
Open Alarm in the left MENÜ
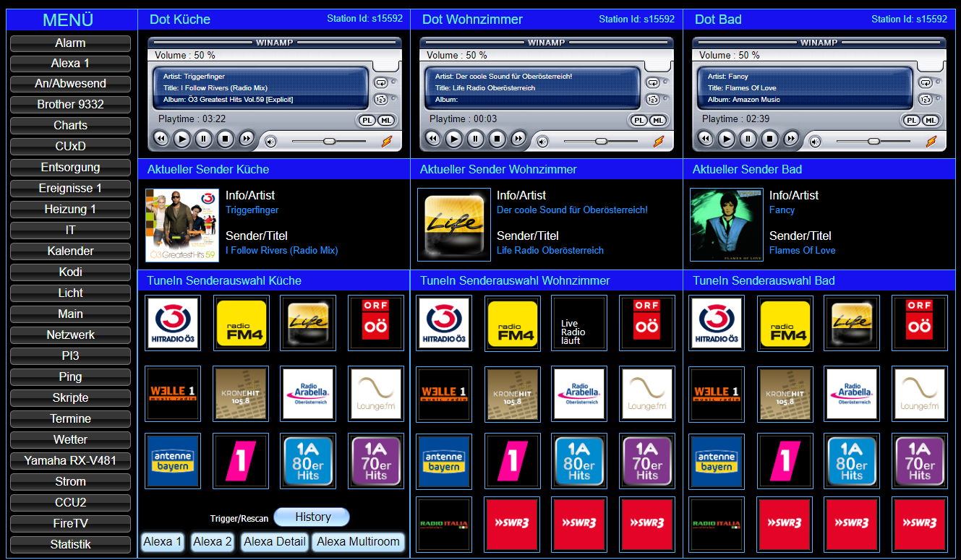[70, 43]
